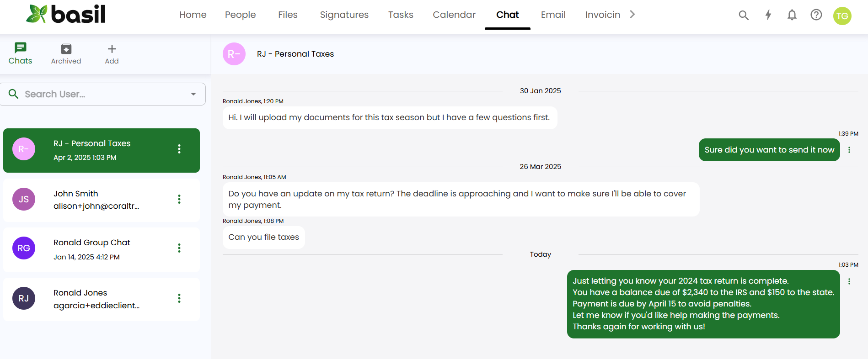Open the John Smith conversation

tap(96, 200)
